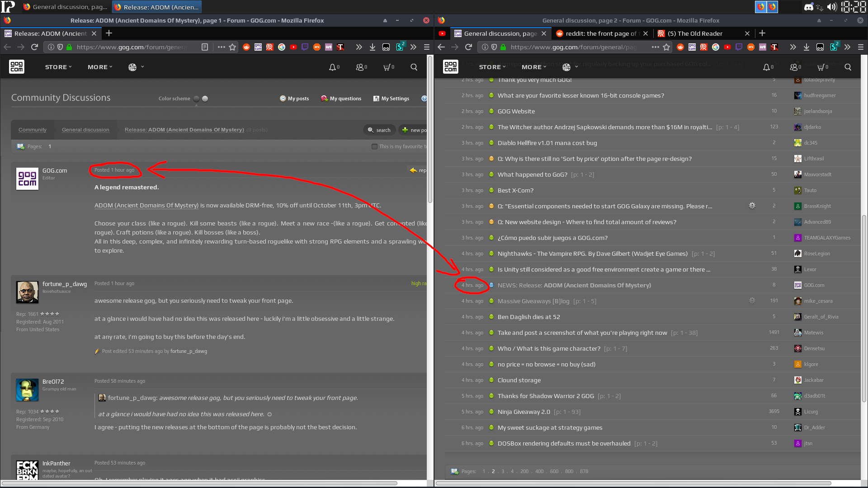Viewport: 868px width, 488px height.
Task: Open new tab in left Firefox window
Action: pos(108,33)
